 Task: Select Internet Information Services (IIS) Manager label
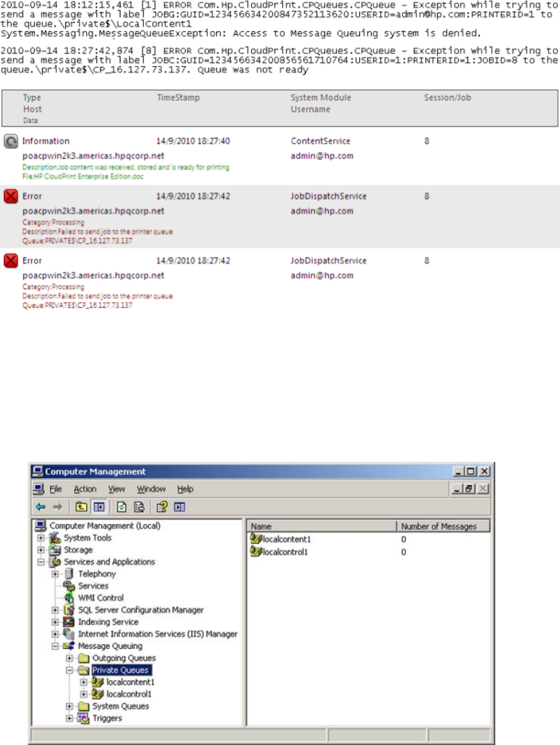pyautogui.click(x=158, y=634)
